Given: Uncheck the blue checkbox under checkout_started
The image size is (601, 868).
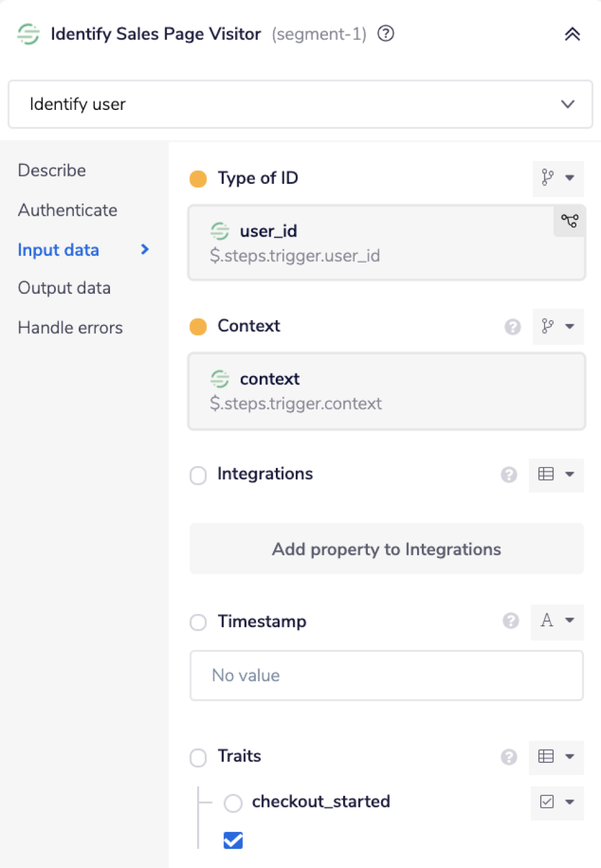Looking at the screenshot, I should 233,840.
